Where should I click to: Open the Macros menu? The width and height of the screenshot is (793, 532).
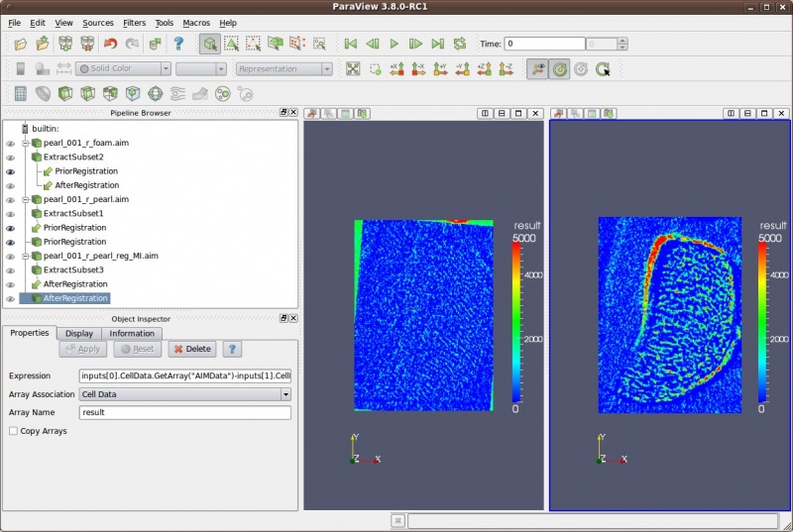click(x=196, y=23)
